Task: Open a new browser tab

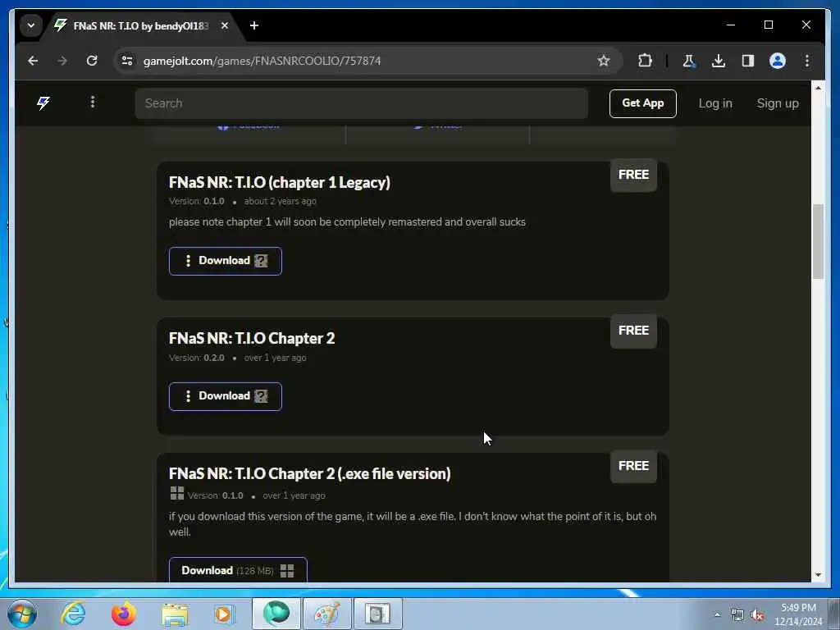Action: click(x=254, y=25)
